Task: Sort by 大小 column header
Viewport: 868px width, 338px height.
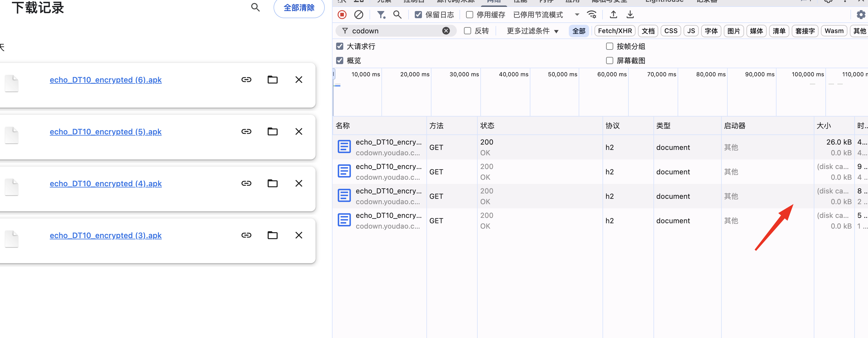Action: pyautogui.click(x=834, y=126)
